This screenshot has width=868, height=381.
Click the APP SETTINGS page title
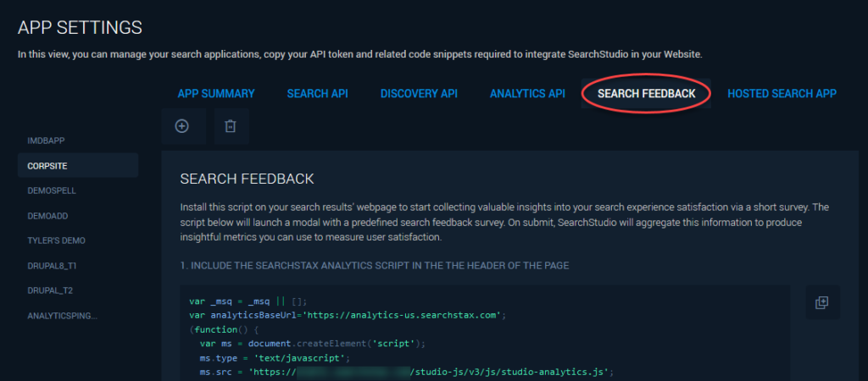coord(80,27)
